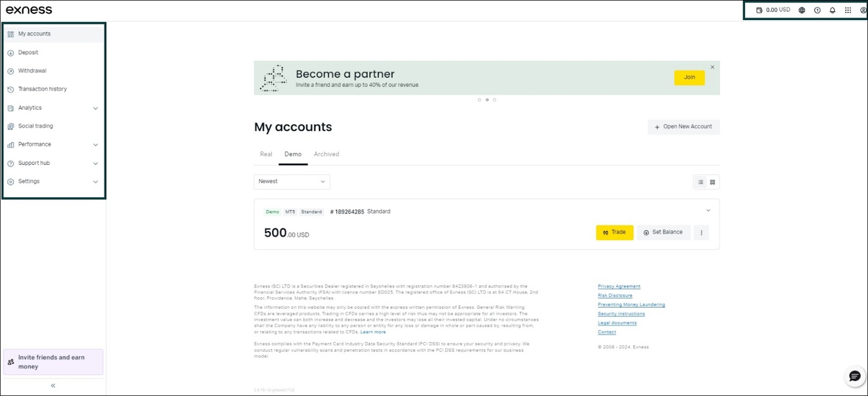The width and height of the screenshot is (868, 396).
Task: Open the language globe icon
Action: coord(802,10)
